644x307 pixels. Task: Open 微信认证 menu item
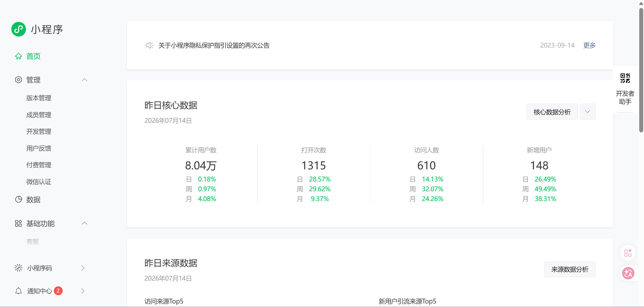39,182
